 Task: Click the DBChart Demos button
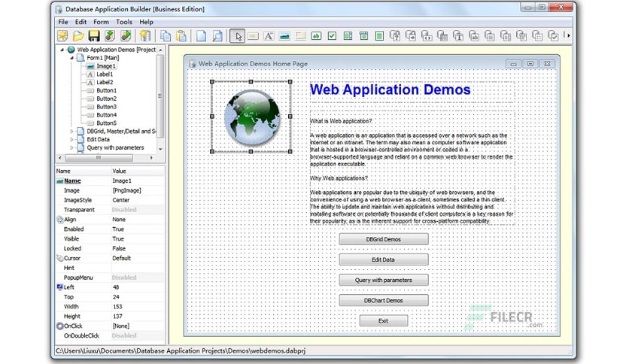pos(384,301)
